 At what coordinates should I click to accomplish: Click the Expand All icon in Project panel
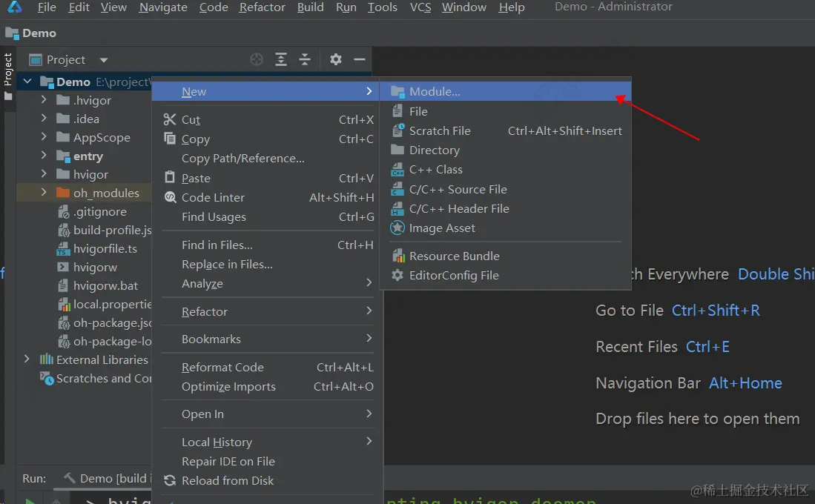(x=280, y=60)
